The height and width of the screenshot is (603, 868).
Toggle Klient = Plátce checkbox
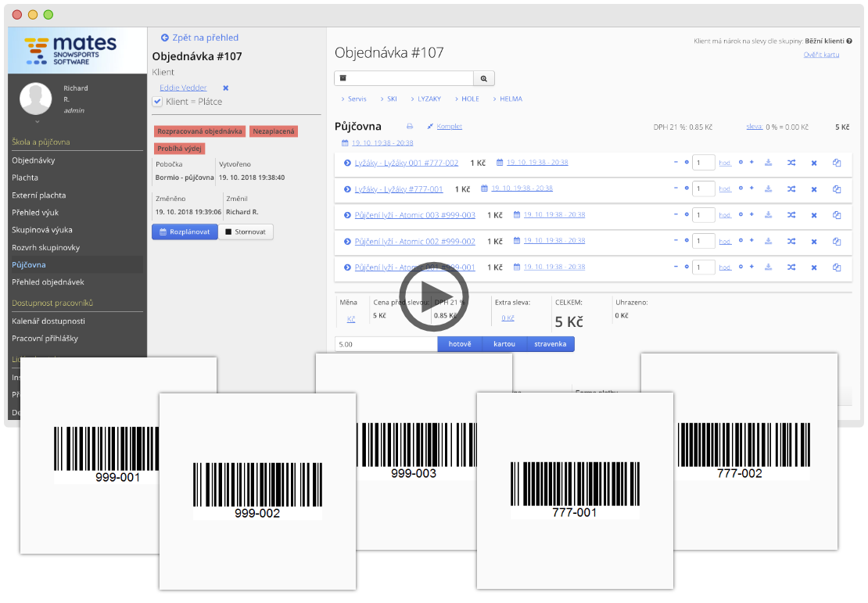click(157, 102)
